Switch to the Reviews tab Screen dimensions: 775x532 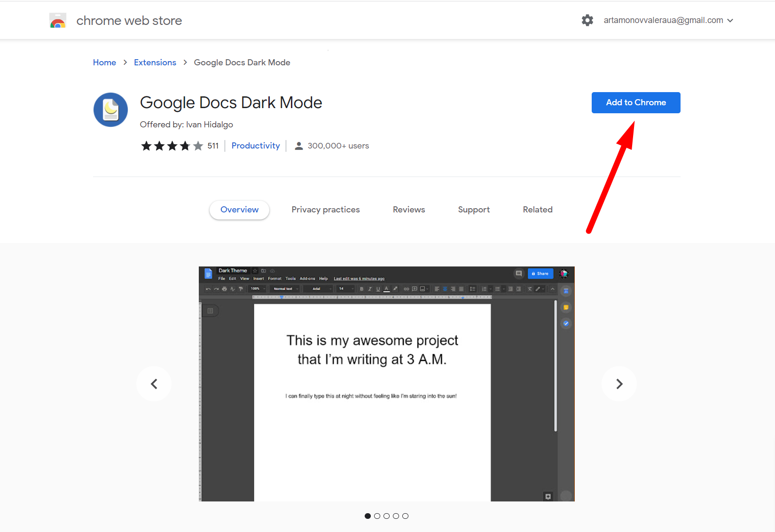[x=408, y=210]
